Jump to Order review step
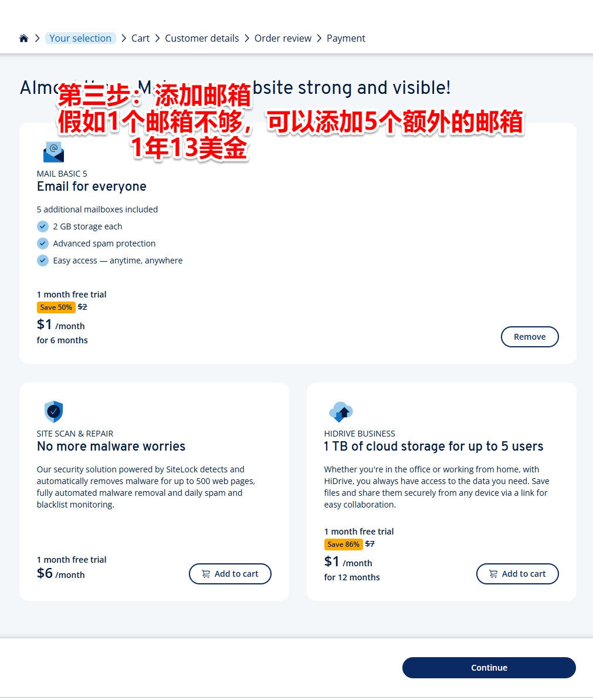This screenshot has height=700, width=593. click(x=283, y=38)
